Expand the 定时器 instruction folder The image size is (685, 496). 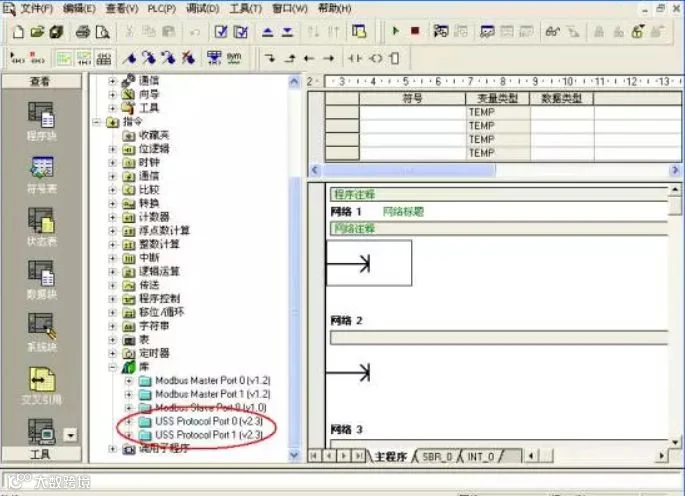112,353
